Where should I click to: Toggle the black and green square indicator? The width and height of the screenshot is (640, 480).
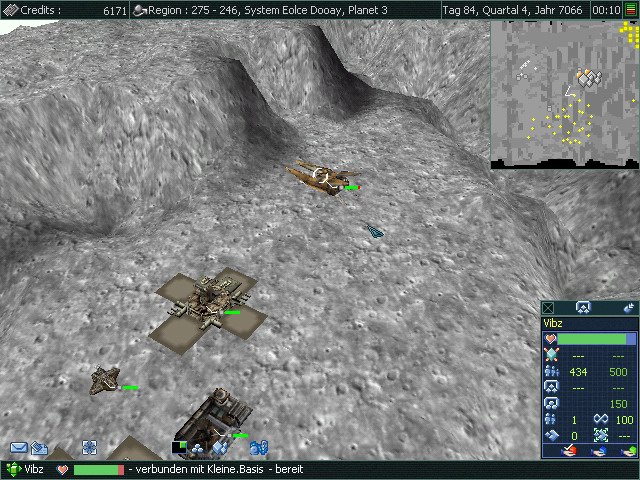pyautogui.click(x=179, y=448)
